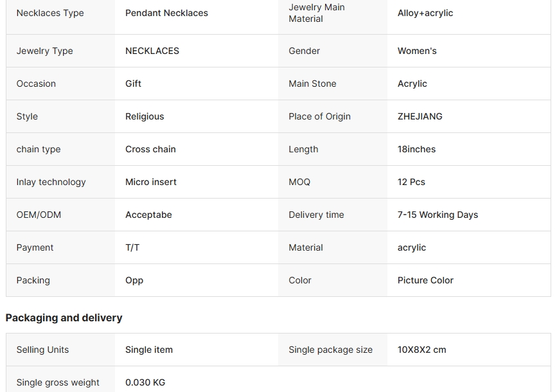Viewport: 557px width, 392px height.
Task: Click the ZHEJIANG place of origin
Action: click(420, 116)
